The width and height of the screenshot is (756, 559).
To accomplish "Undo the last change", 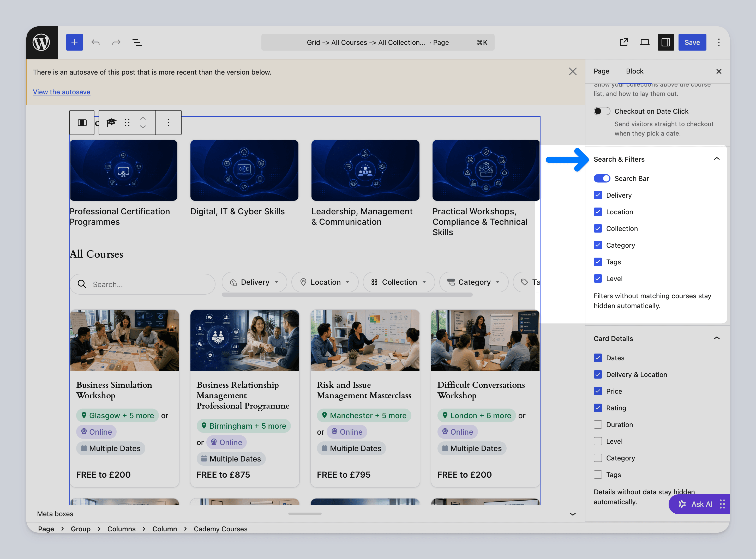I will [95, 42].
